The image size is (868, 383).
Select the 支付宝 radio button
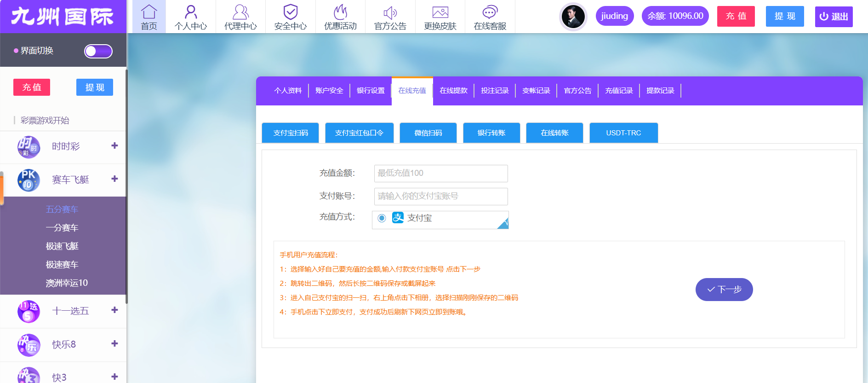coord(382,218)
